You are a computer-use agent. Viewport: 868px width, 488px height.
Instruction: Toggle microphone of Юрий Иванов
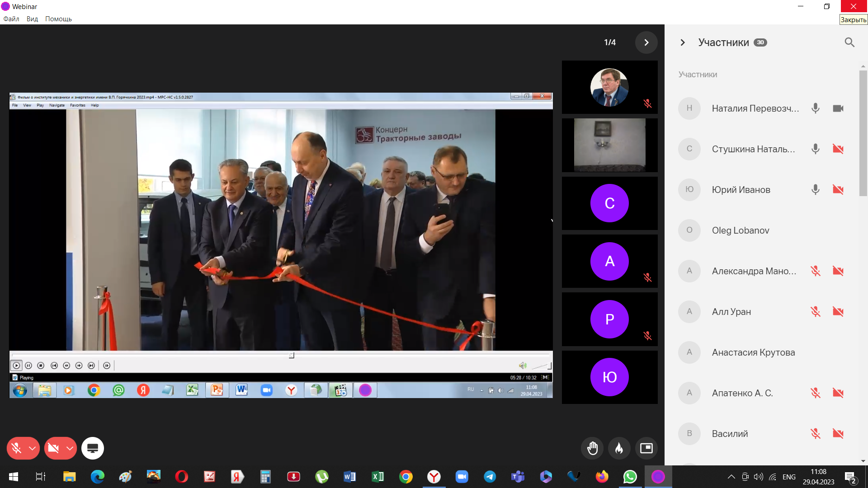pos(816,190)
